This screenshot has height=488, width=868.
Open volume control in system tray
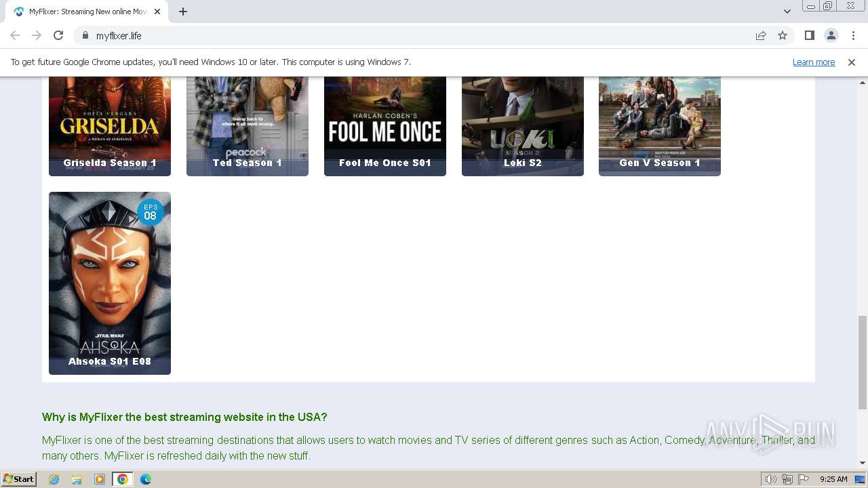tap(770, 479)
